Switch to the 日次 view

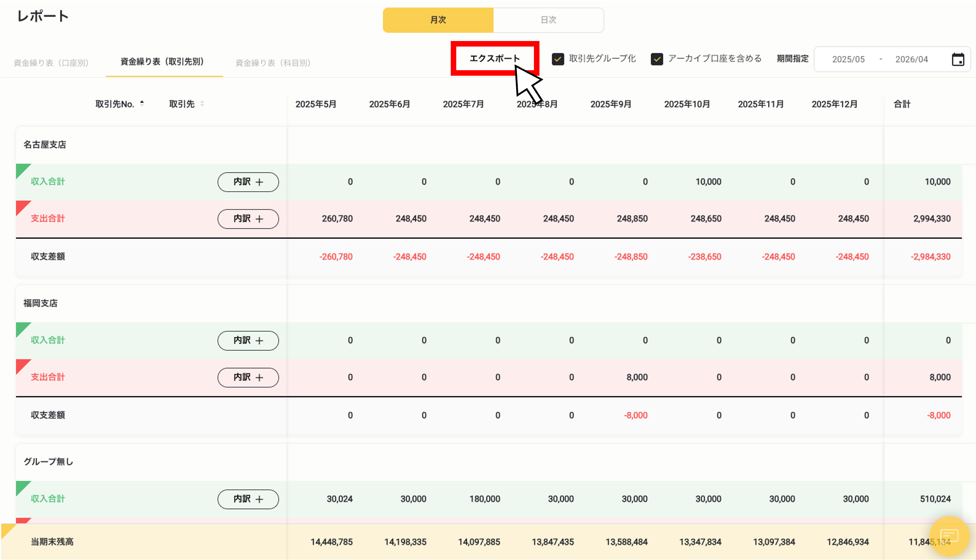pos(548,20)
